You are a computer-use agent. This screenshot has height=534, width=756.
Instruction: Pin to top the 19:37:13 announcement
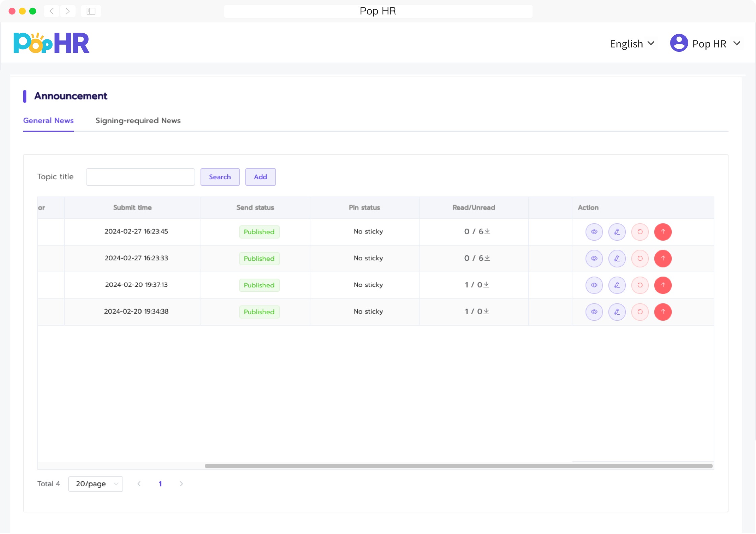pos(663,285)
